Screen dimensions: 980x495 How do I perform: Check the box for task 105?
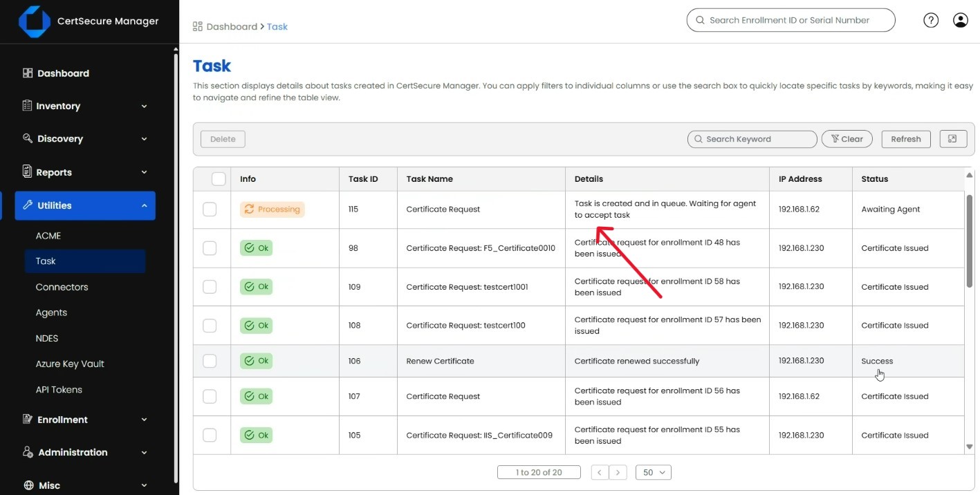coord(210,435)
